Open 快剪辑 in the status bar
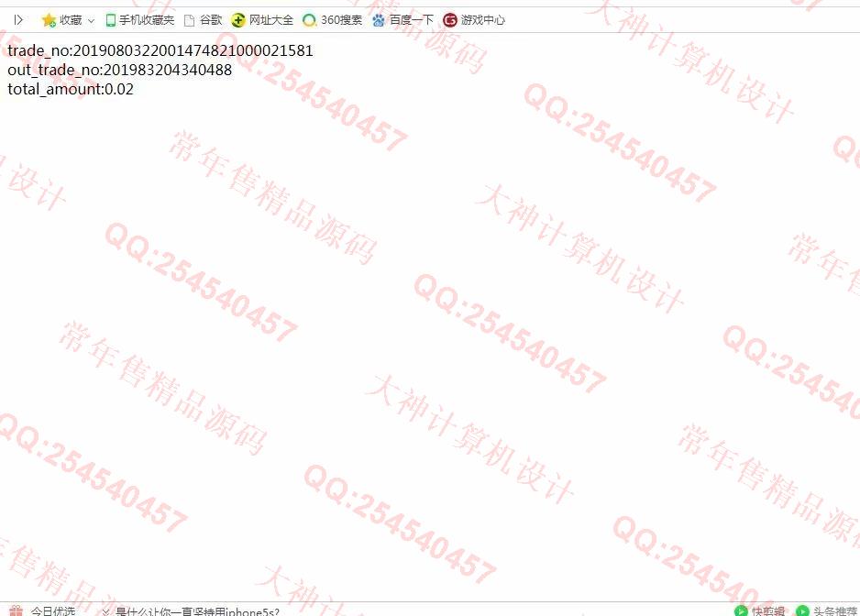 click(759, 610)
